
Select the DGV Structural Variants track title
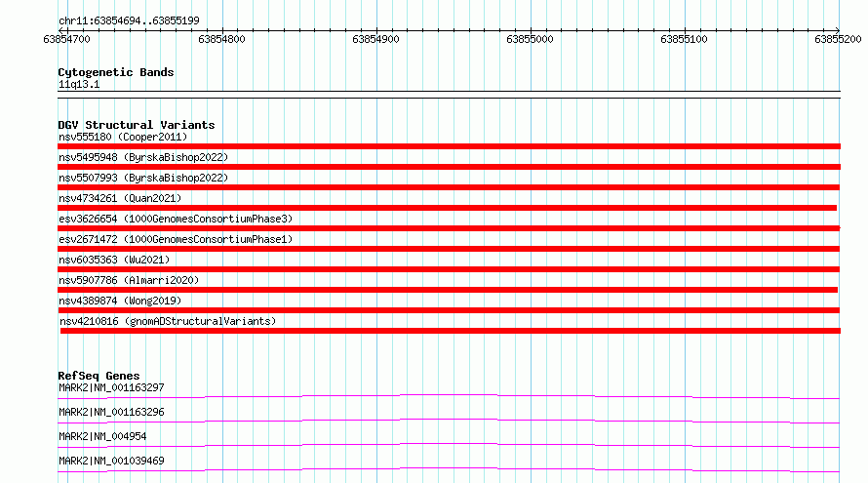click(x=137, y=125)
